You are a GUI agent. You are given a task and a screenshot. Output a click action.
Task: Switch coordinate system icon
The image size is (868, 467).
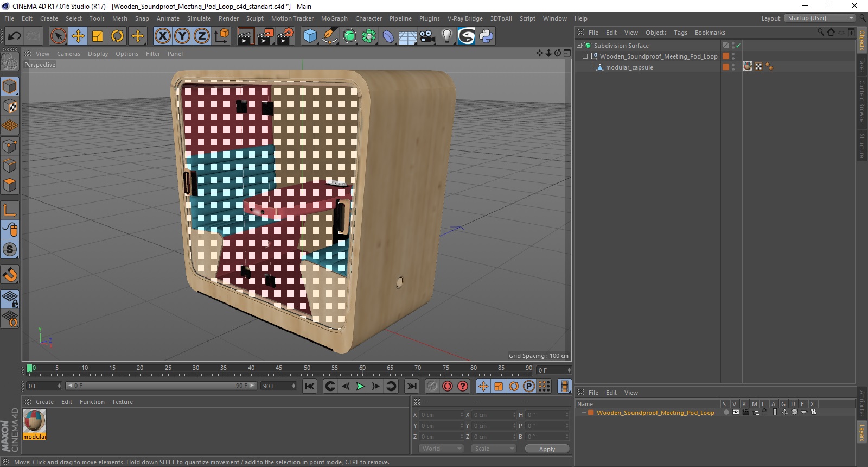pos(221,36)
